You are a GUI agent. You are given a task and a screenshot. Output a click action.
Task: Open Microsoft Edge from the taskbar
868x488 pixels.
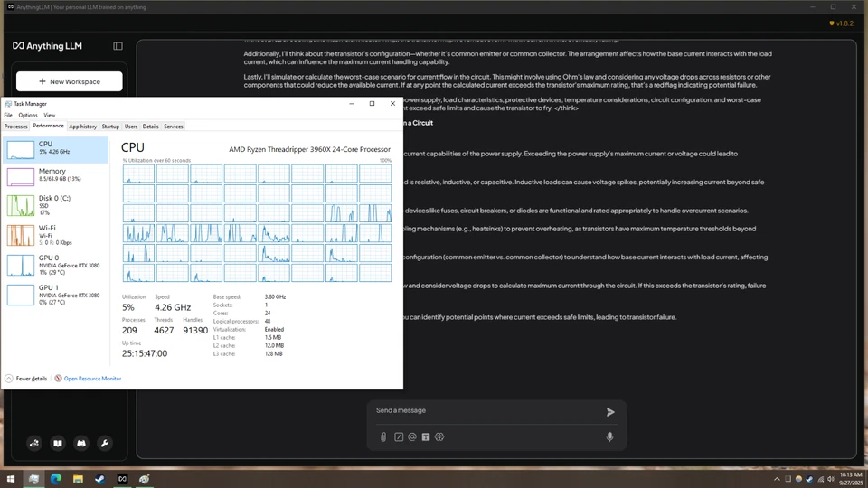click(56, 479)
